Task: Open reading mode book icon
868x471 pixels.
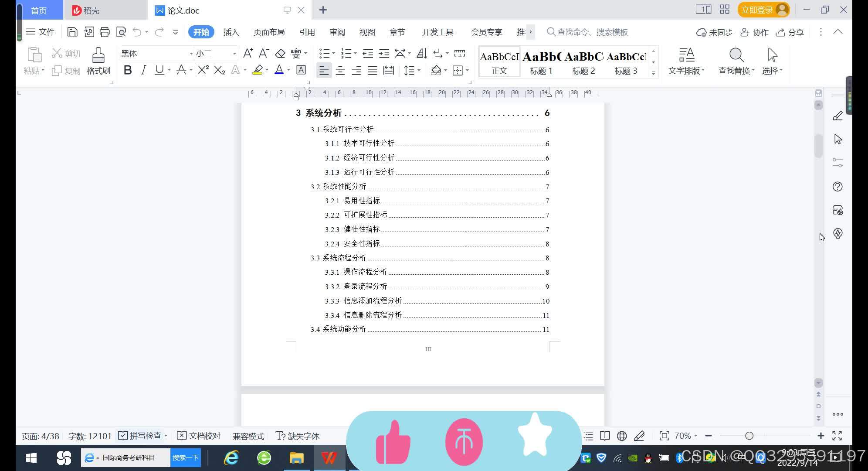Action: coord(605,436)
